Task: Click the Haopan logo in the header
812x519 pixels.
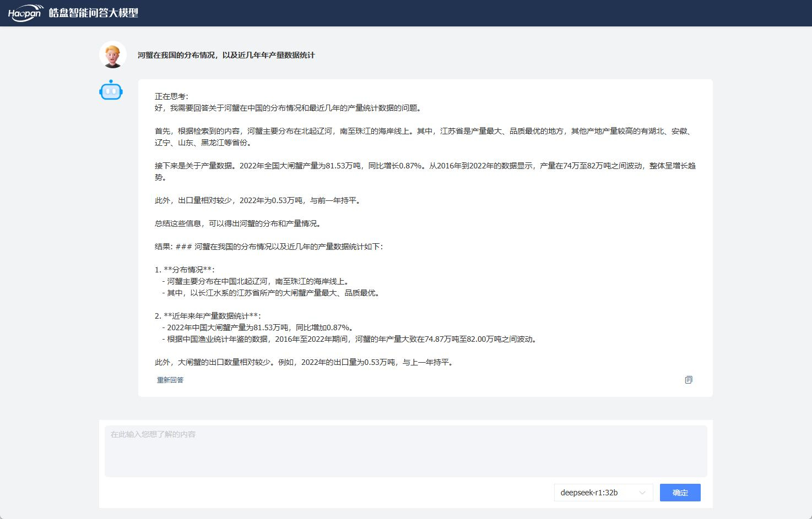Action: pos(25,13)
